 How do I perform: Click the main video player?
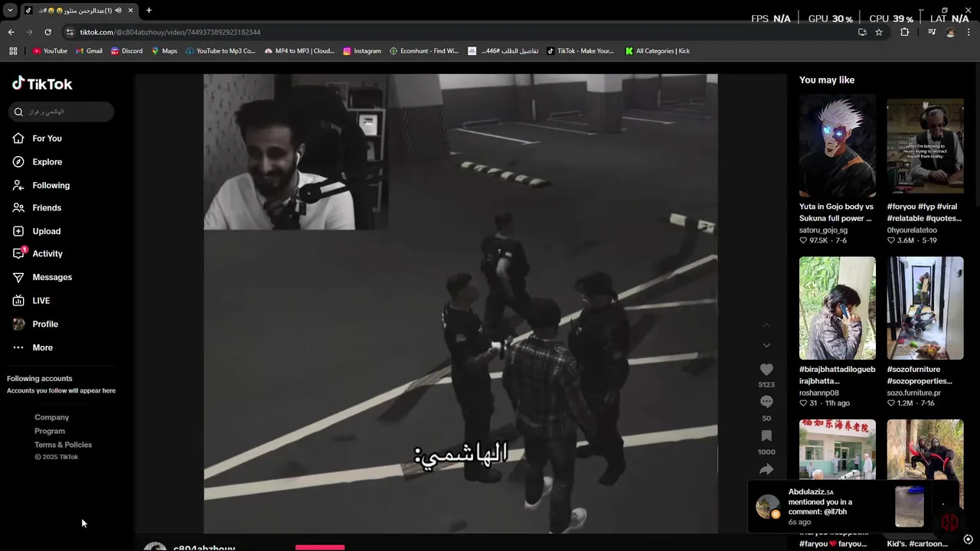[x=460, y=304]
